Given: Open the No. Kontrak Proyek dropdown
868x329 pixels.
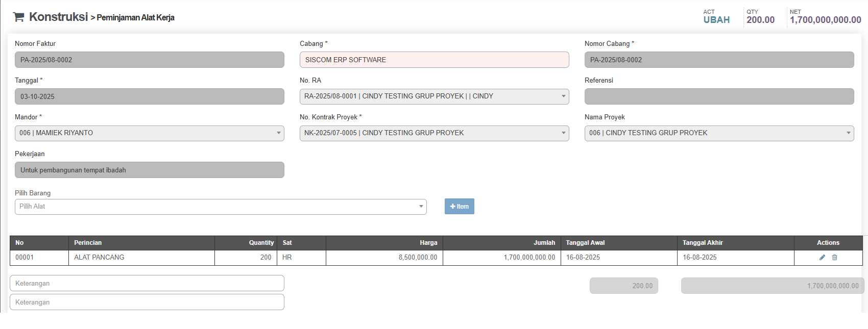Looking at the screenshot, I should pyautogui.click(x=434, y=133).
